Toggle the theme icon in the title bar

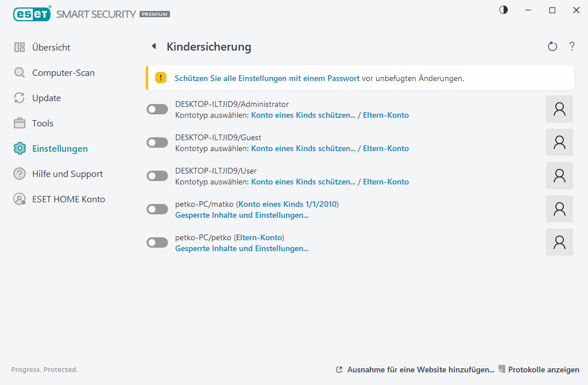tap(503, 10)
